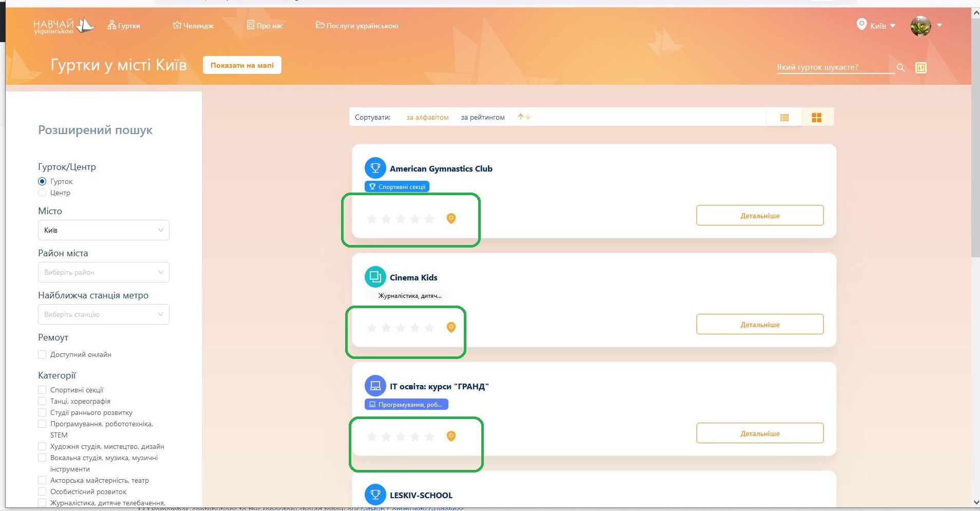The image size is (980, 511).
Task: Select the Гурток radio button
Action: click(42, 181)
